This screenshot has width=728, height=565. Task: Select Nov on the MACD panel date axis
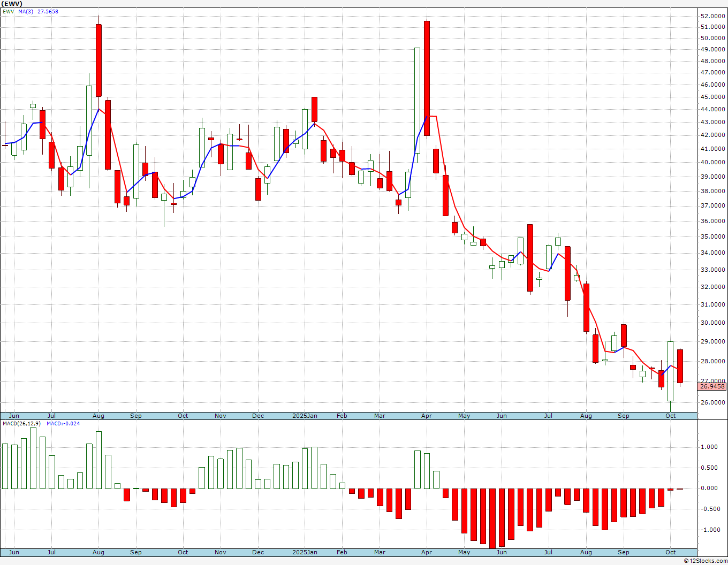[220, 552]
